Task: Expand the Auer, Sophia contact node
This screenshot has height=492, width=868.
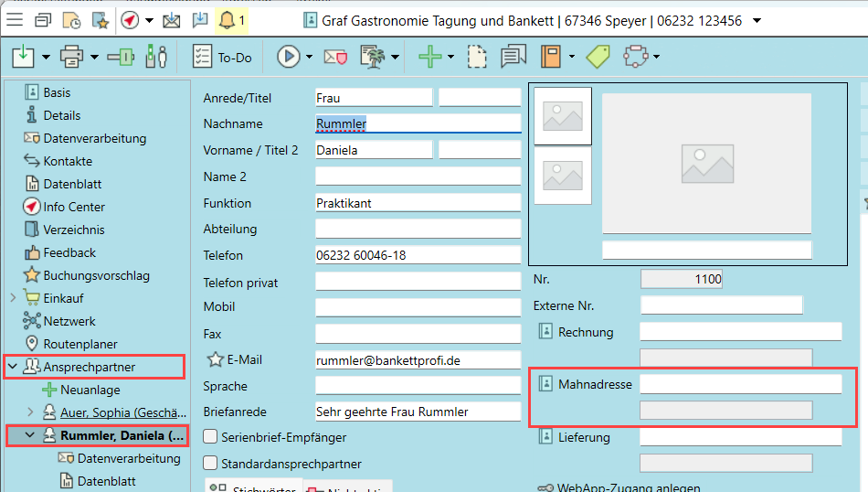Action: [30, 412]
